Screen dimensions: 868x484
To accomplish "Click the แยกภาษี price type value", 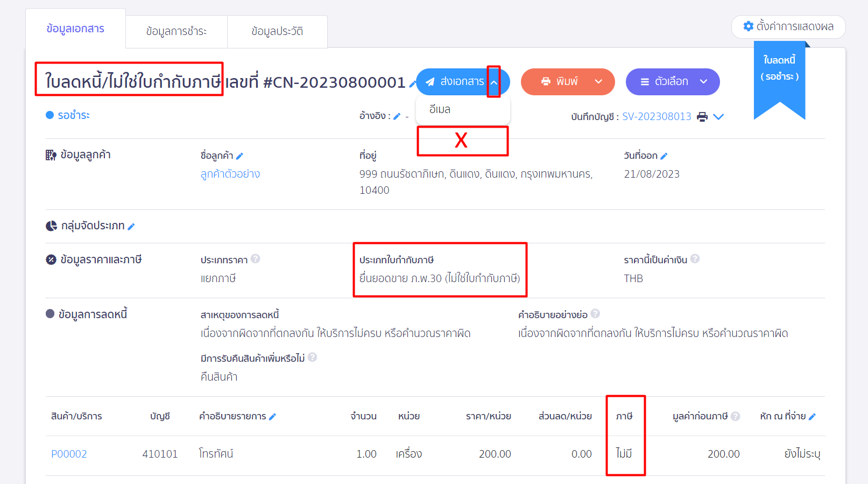I will click(x=218, y=278).
